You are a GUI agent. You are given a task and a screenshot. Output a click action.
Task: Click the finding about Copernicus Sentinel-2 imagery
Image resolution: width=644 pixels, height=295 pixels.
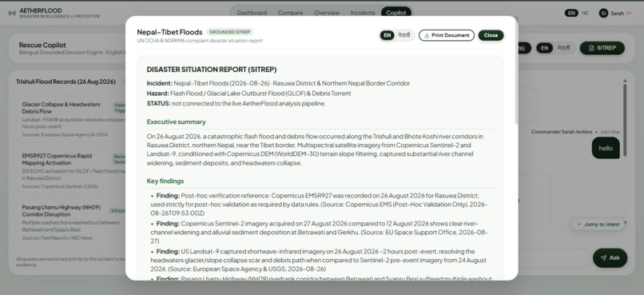click(319, 232)
